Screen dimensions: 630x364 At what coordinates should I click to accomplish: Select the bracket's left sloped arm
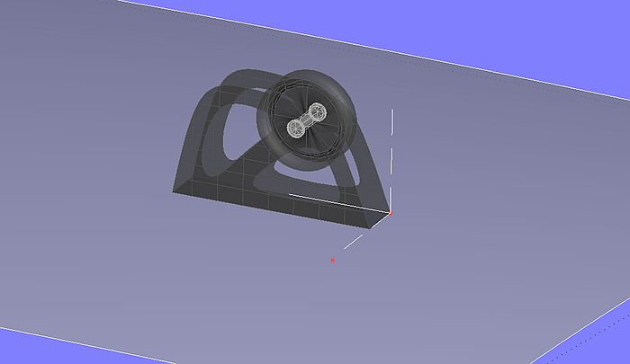click(x=195, y=135)
